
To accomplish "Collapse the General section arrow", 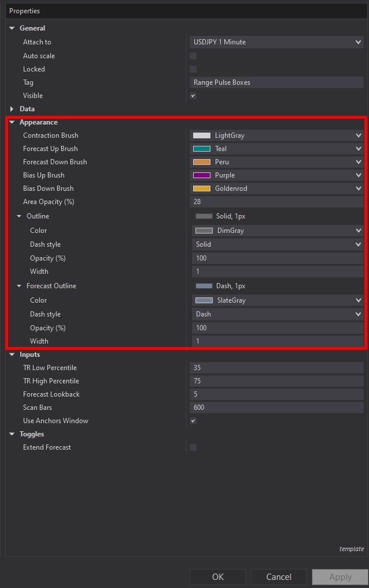I will coord(12,28).
